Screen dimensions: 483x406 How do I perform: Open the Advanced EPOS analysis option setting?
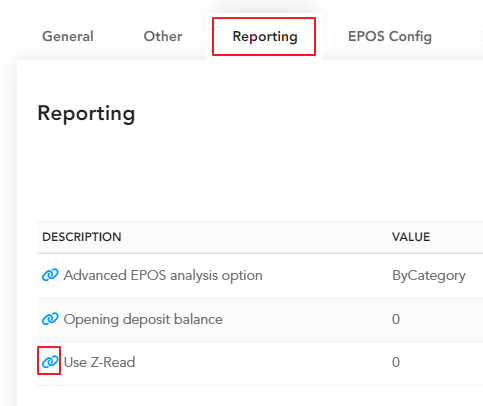coord(163,275)
